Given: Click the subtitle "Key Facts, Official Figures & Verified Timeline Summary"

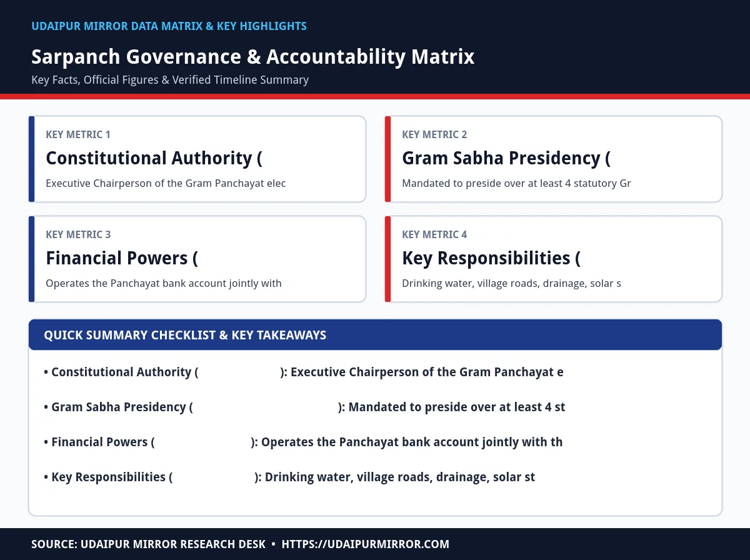Looking at the screenshot, I should click(170, 80).
